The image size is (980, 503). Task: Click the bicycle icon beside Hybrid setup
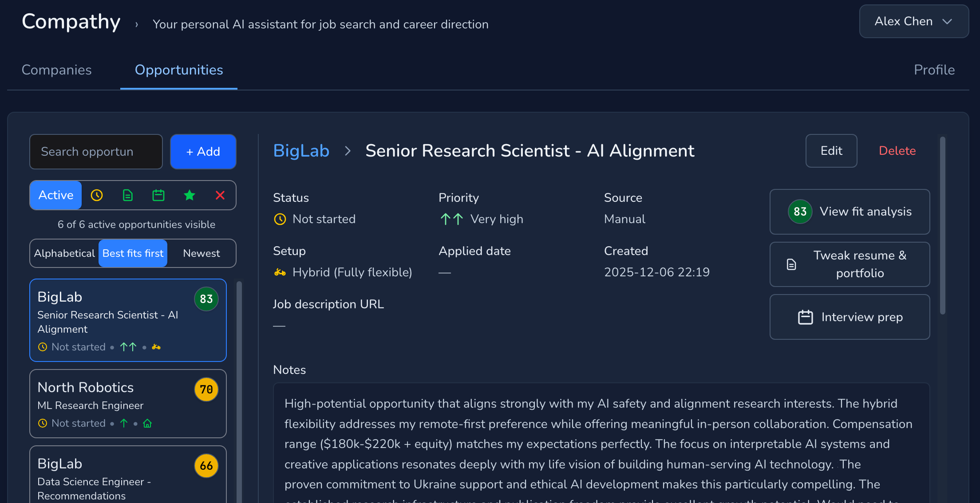point(280,272)
